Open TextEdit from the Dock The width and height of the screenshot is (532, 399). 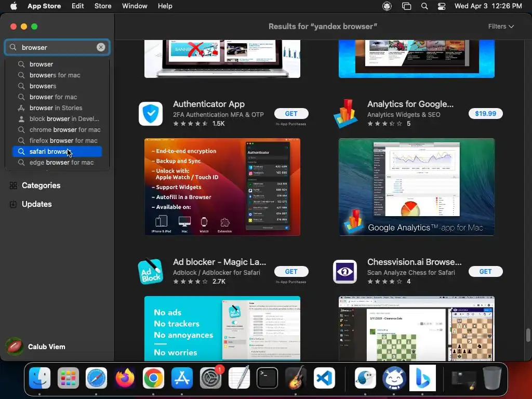[239, 378]
